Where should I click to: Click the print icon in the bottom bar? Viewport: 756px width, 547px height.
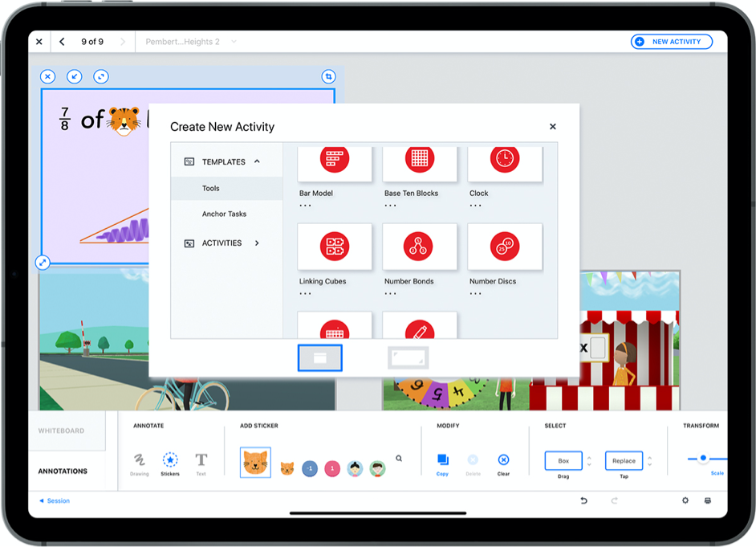pyautogui.click(x=707, y=500)
